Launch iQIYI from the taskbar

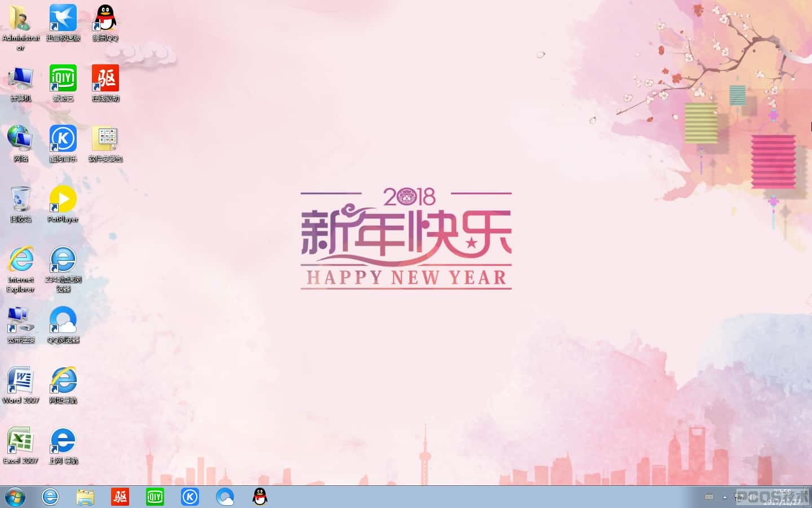point(155,497)
